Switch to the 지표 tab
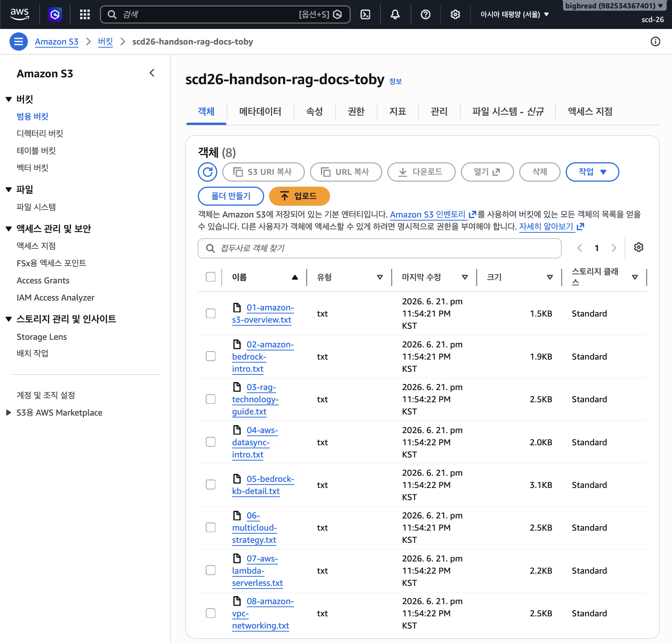Image resolution: width=672 pixels, height=643 pixels. pos(398,112)
